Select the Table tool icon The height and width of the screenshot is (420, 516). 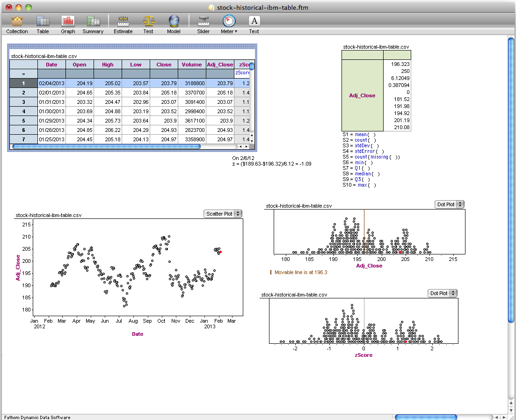43,22
